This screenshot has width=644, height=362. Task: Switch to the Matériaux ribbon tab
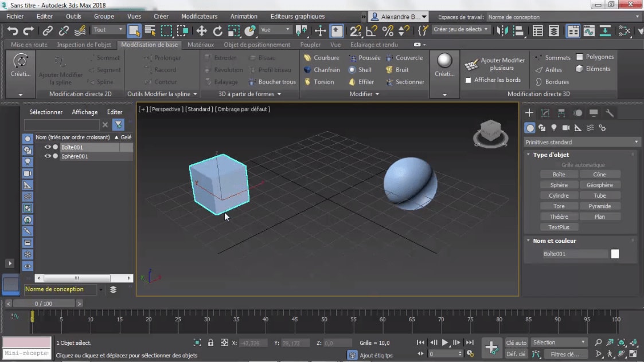[x=201, y=44]
